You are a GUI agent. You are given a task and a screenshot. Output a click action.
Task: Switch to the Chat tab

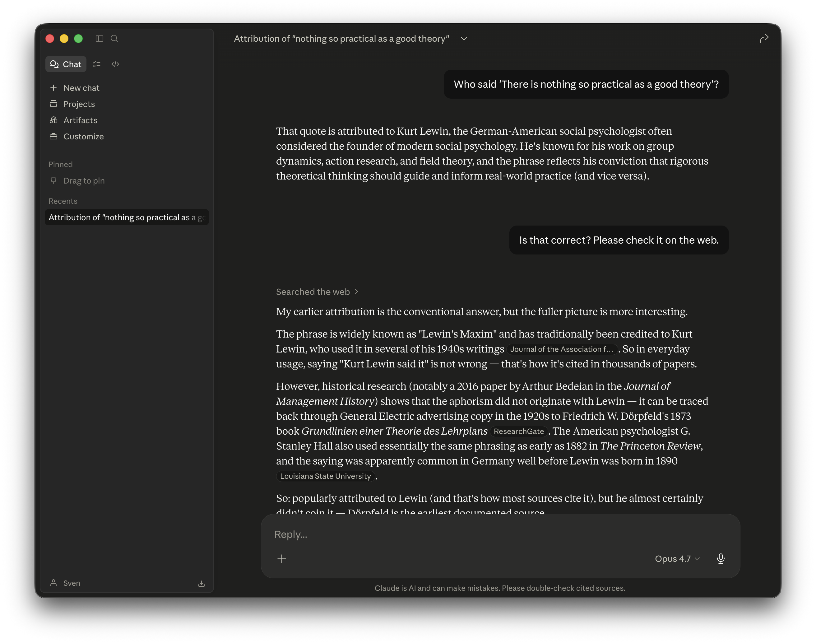[x=66, y=64]
